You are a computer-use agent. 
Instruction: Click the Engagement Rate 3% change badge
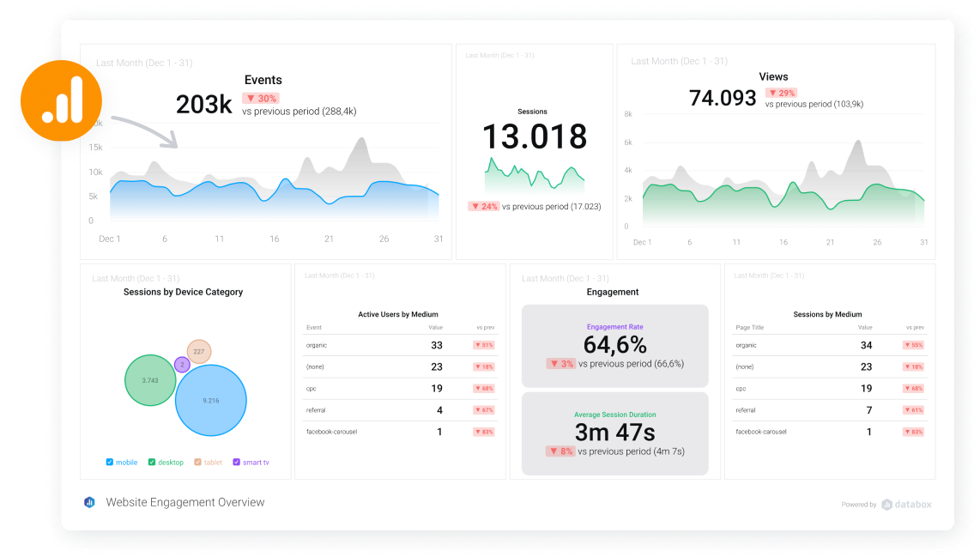pyautogui.click(x=561, y=363)
